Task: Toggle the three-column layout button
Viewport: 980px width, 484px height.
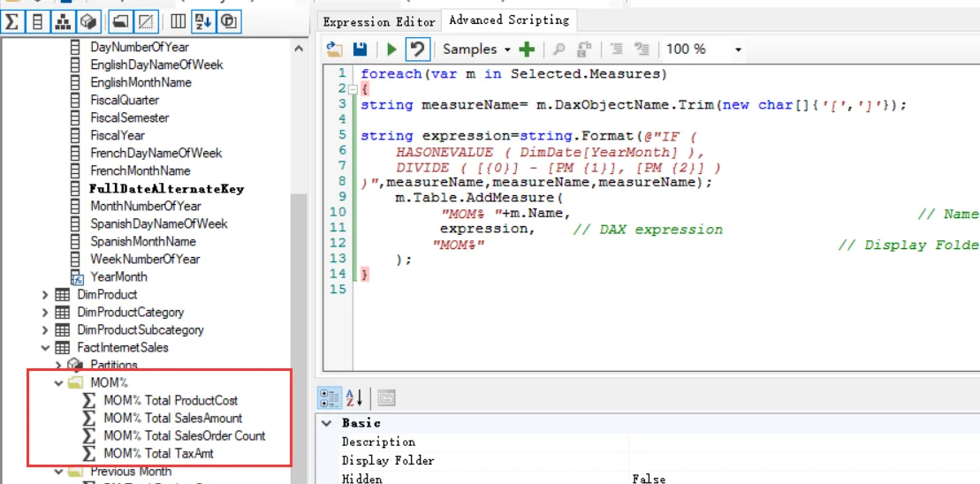Action: click(179, 22)
